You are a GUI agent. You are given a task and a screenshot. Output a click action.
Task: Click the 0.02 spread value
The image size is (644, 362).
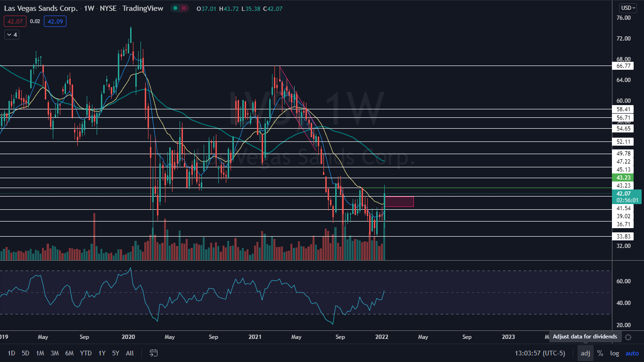[x=35, y=21]
